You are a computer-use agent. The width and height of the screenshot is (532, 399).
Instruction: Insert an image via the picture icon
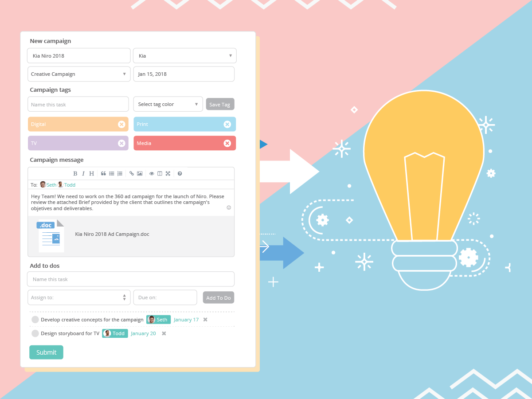click(140, 173)
